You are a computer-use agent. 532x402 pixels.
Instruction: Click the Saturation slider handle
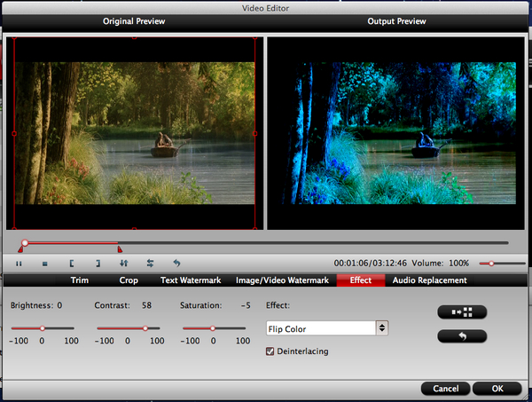click(213, 328)
